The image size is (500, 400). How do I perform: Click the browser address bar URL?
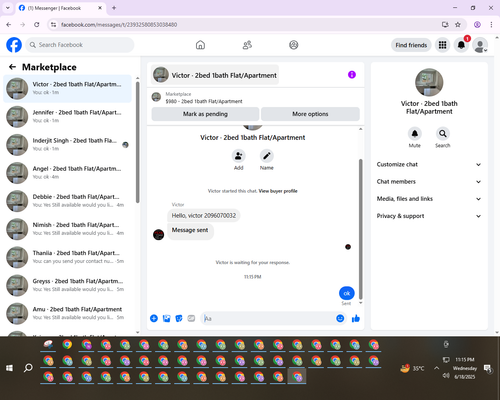pyautogui.click(x=119, y=25)
